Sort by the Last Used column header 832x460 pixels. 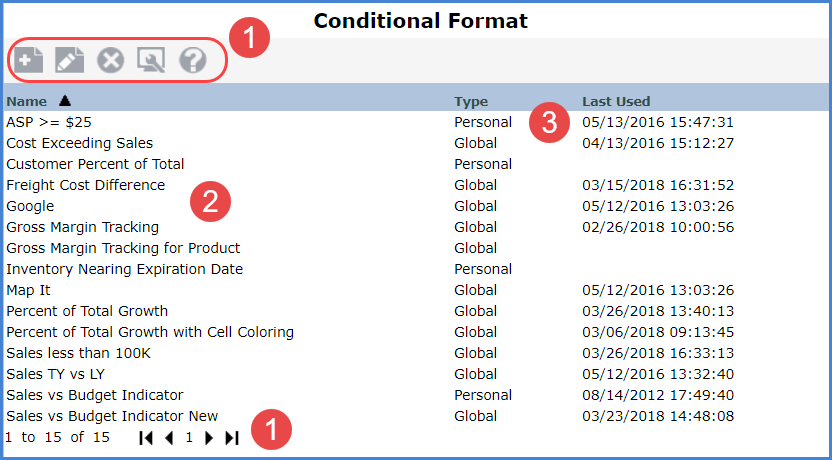616,101
